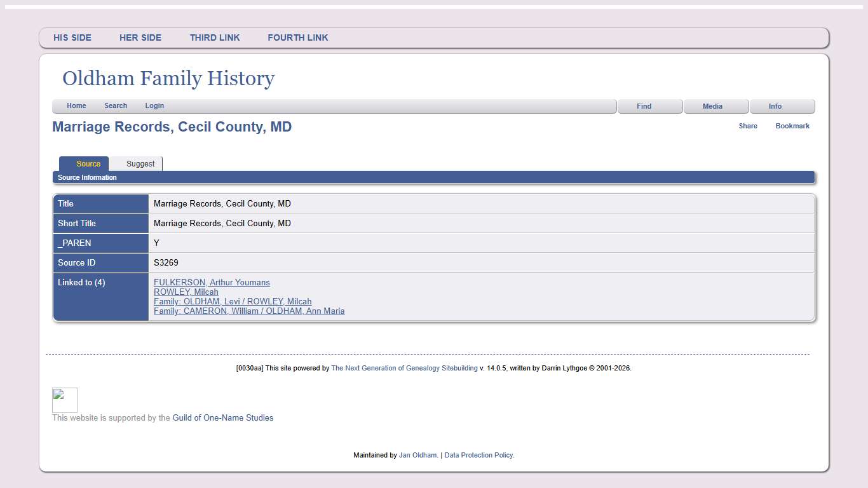Click FOURTH LINK in the top bar
Screen dimensions: 868x488
click(x=298, y=37)
